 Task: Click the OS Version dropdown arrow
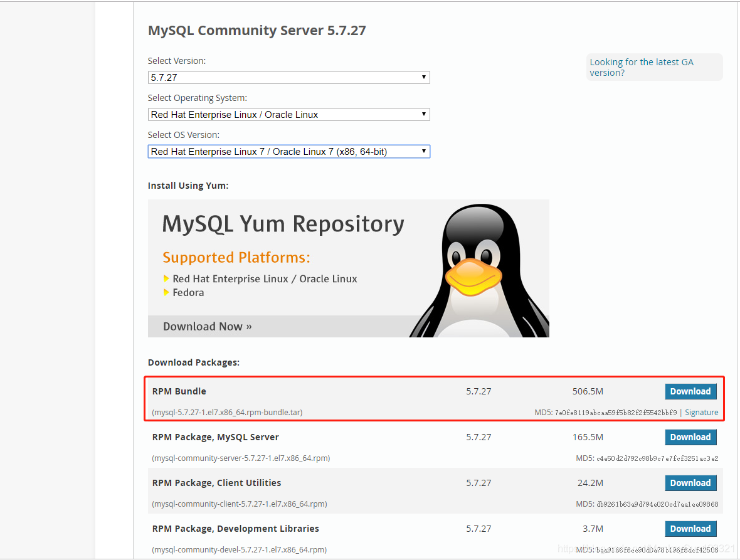pyautogui.click(x=425, y=151)
